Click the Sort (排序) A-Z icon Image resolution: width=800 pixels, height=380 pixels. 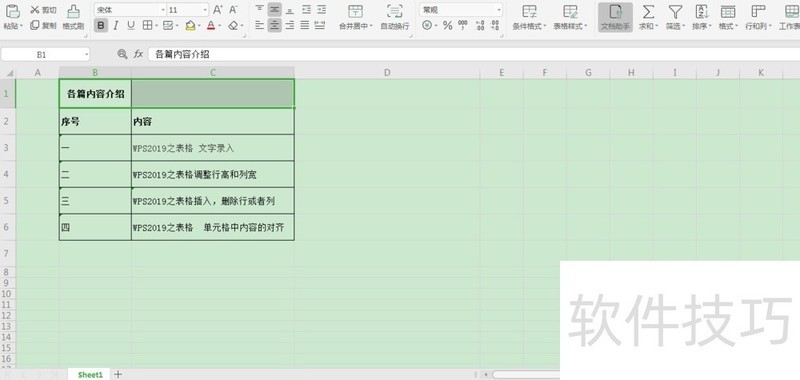tap(702, 12)
